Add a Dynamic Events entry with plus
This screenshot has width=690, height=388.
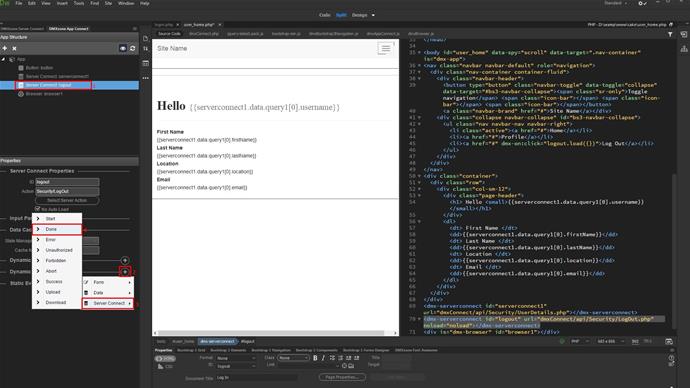pos(125,271)
